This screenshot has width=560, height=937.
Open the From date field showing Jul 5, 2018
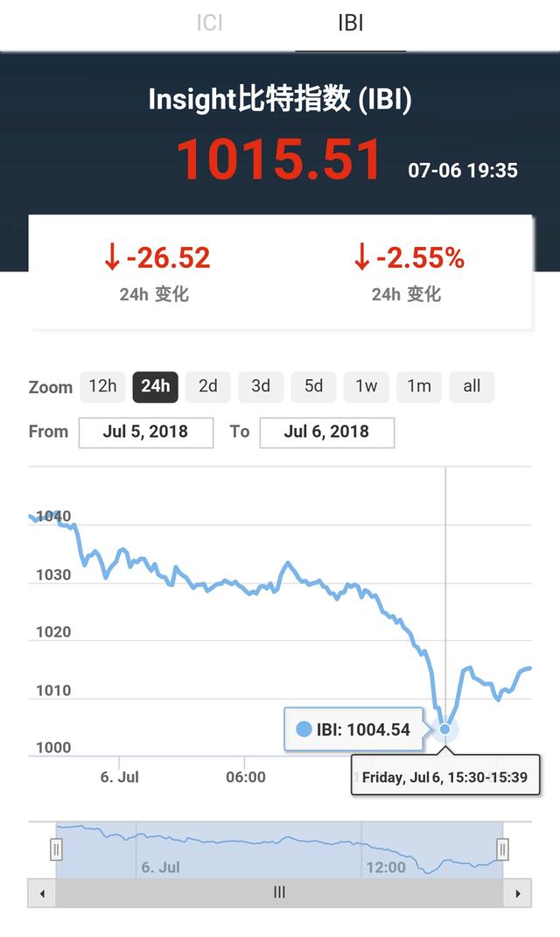[x=145, y=432]
